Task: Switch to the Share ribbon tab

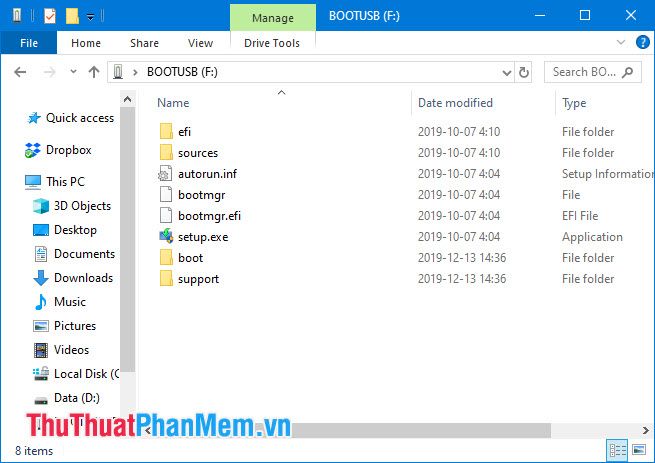Action: [144, 43]
